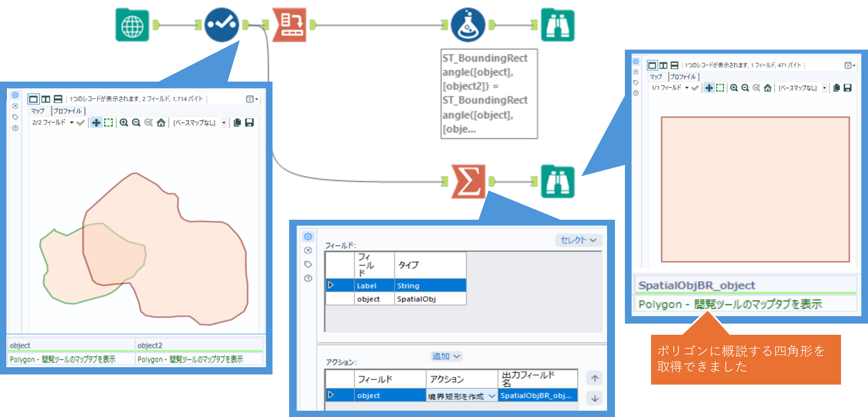Image resolution: width=868 pixels, height=417 pixels.
Task: Toggle single-pane layout in left browse window
Action: (x=33, y=99)
